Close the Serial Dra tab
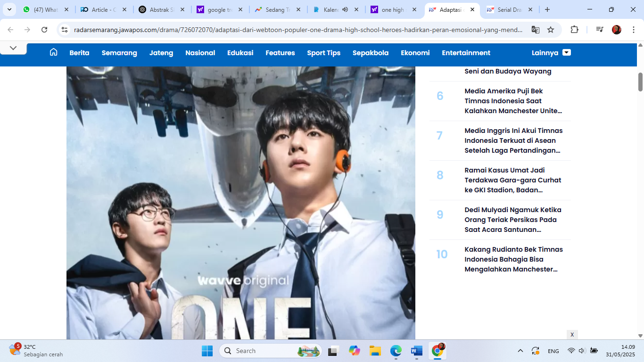Viewport: 644px width, 362px height. pos(530,9)
